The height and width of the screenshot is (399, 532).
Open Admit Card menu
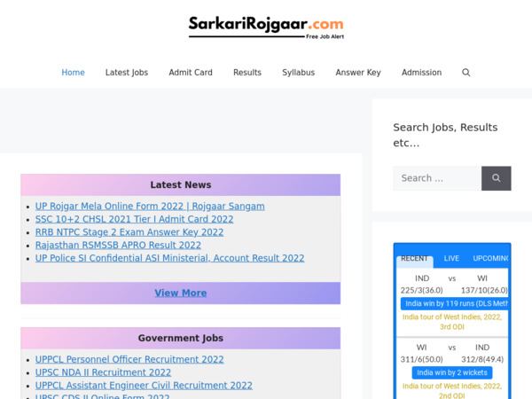click(x=191, y=73)
